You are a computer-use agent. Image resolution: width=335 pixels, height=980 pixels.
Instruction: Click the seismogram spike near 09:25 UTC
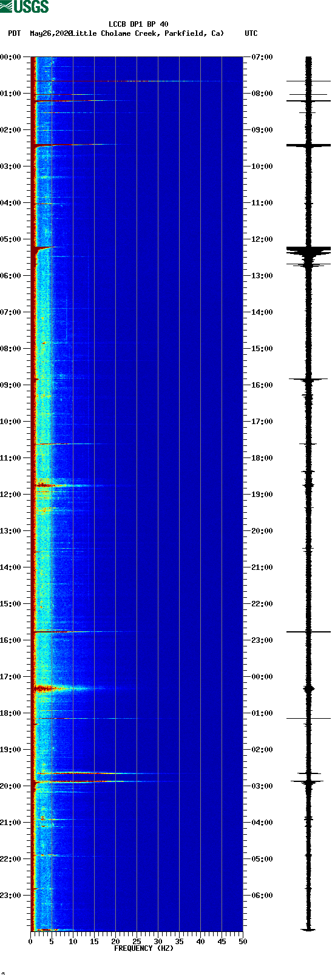309,145
